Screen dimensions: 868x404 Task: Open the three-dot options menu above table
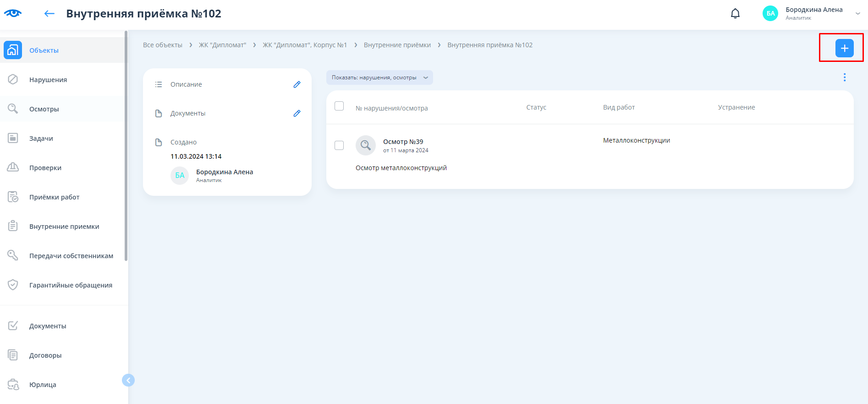pos(844,77)
